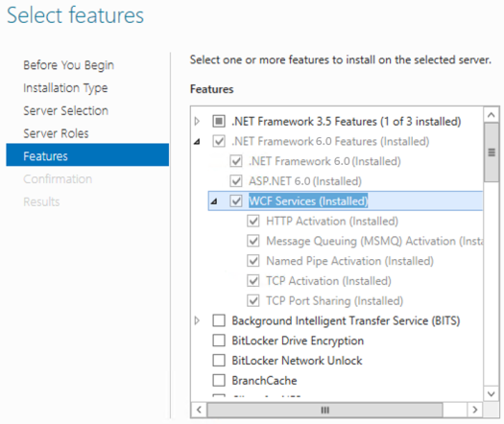
Task: Click the horizontal scrollbar left arrow
Action: click(199, 410)
